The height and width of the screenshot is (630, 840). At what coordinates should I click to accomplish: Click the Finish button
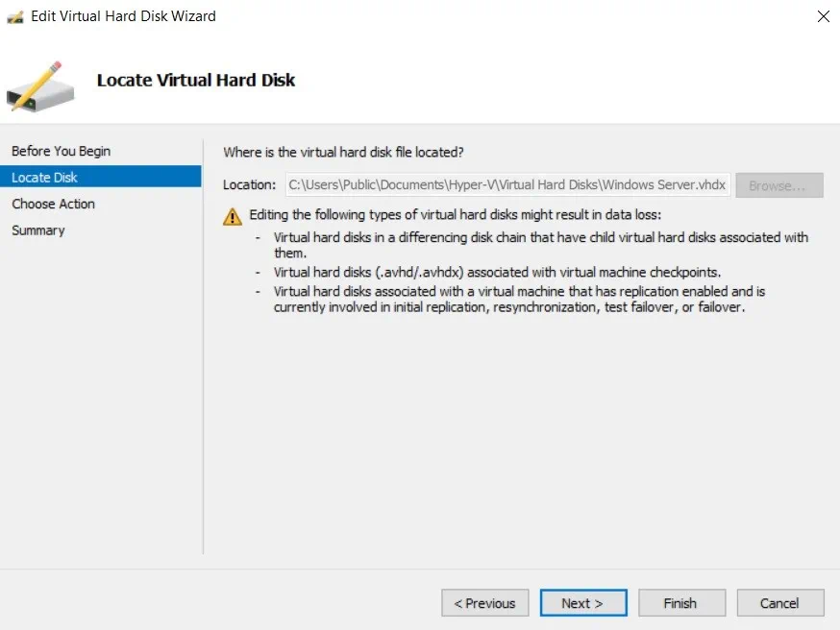[680, 603]
